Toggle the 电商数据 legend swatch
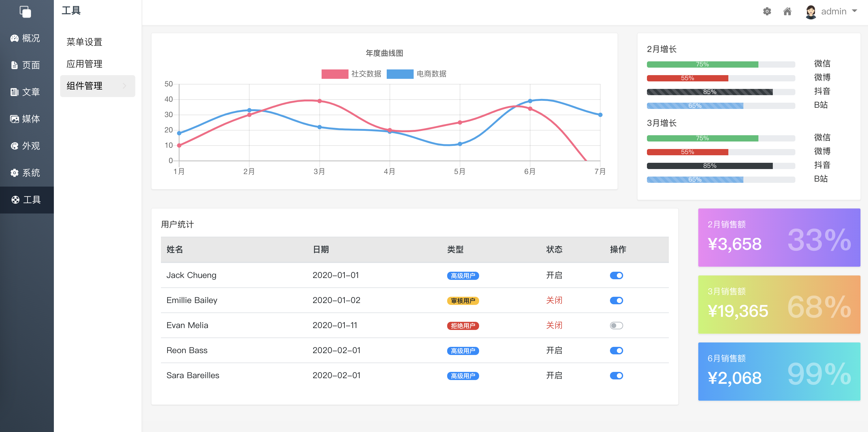Image resolution: width=868 pixels, height=432 pixels. [400, 74]
